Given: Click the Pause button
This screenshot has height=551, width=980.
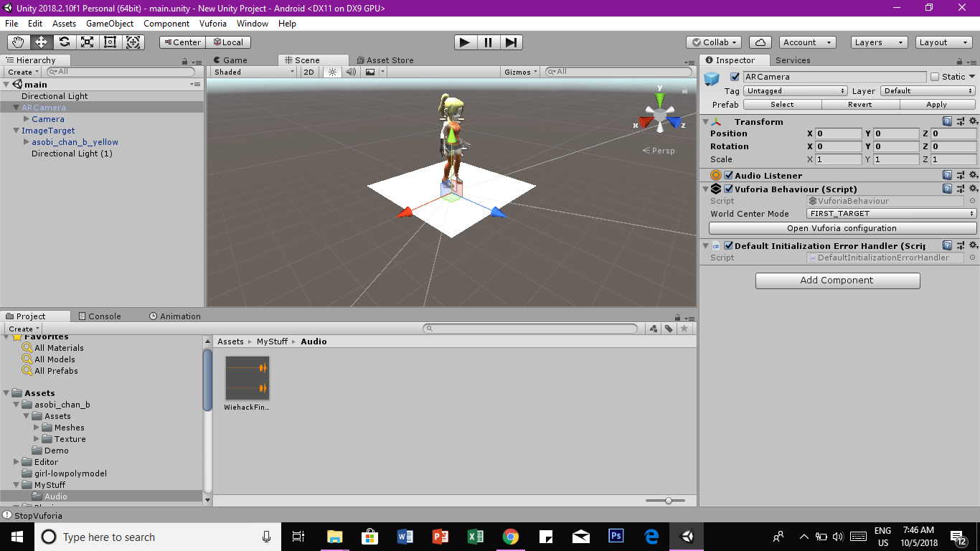Looking at the screenshot, I should [x=488, y=42].
